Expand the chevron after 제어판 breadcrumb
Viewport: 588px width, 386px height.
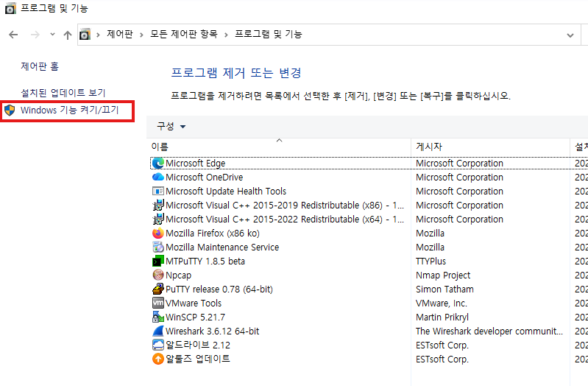click(141, 35)
